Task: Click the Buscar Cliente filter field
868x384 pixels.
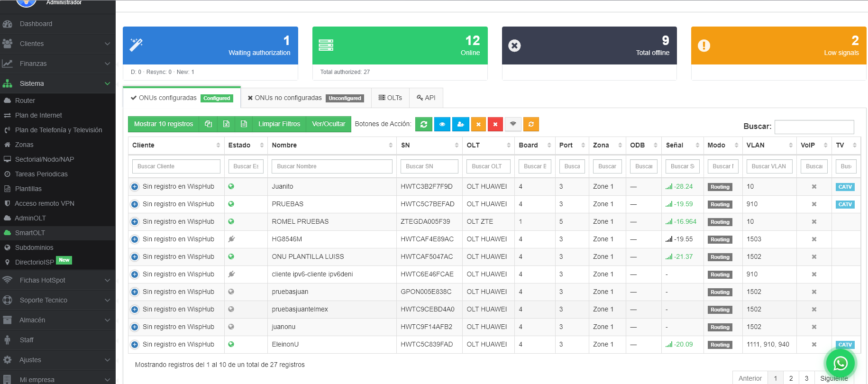Action: (x=176, y=166)
